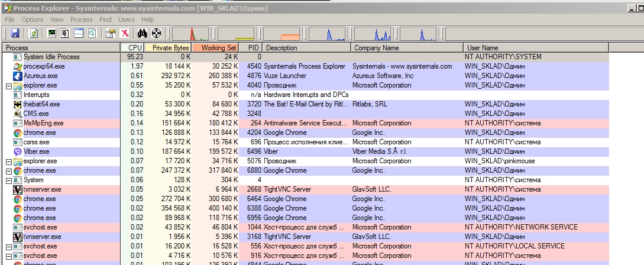Screen dimensions: 644x265
Task: Sort by the Working Set column header
Action: 218,48
